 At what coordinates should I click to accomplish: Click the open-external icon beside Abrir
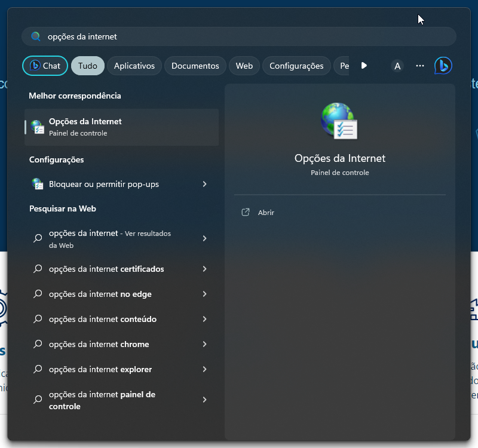pos(246,212)
